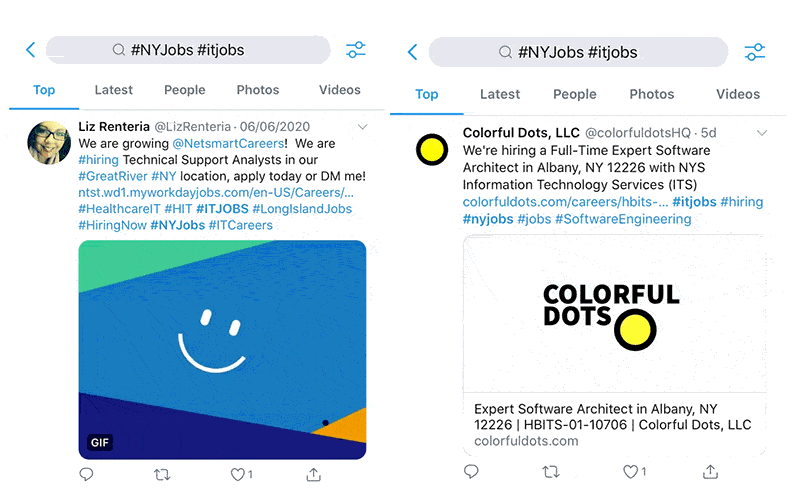Like the Colorful Dots tweet

pyautogui.click(x=631, y=472)
